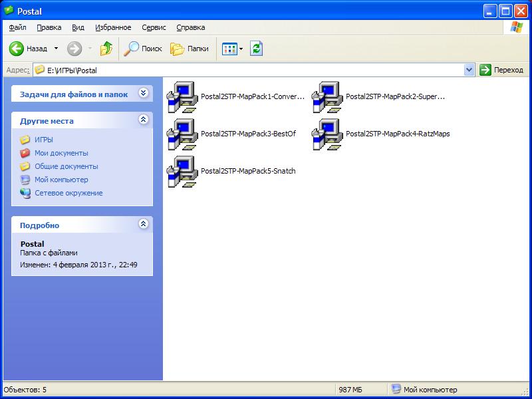Close the Postal window
This screenshot has height=399, width=532.
tap(521, 11)
